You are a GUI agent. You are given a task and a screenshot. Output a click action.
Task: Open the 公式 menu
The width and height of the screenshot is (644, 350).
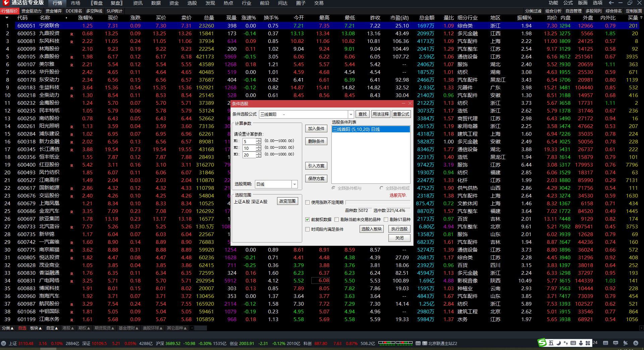coord(568,3)
